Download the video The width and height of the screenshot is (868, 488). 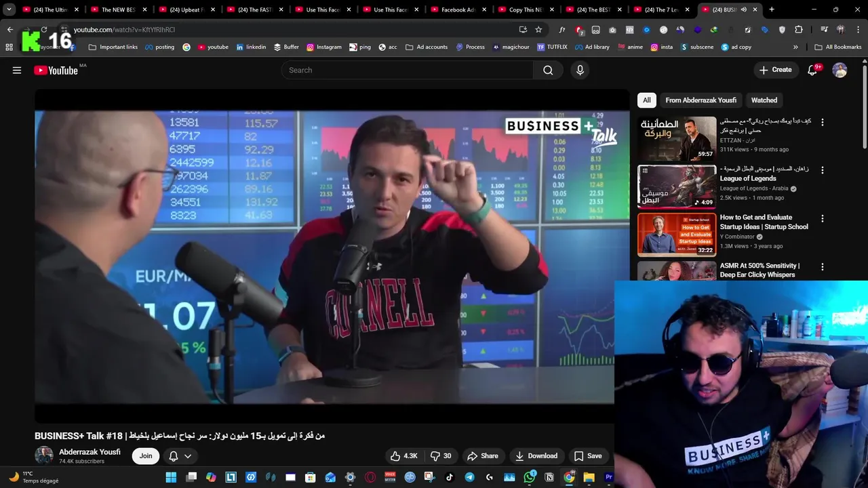pos(536,456)
